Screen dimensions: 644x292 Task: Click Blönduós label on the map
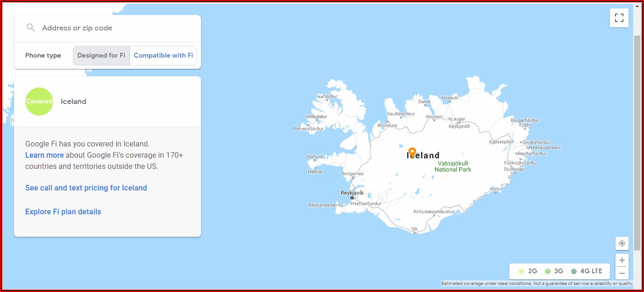[x=387, y=125]
